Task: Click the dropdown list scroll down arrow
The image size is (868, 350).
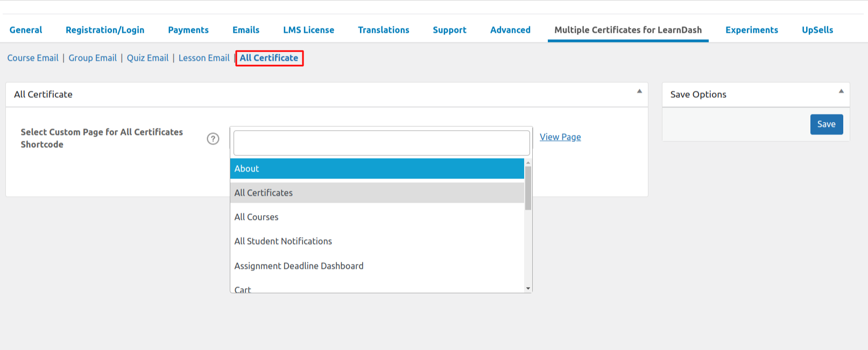Action: pos(528,289)
